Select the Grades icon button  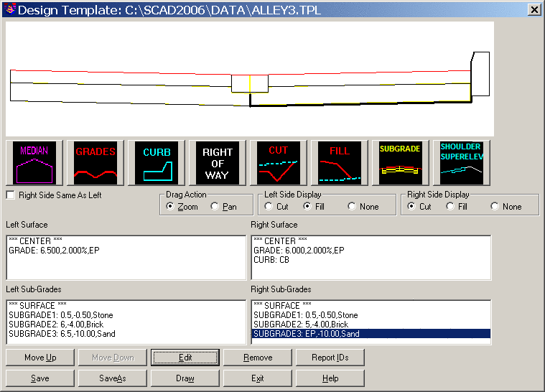click(x=96, y=163)
